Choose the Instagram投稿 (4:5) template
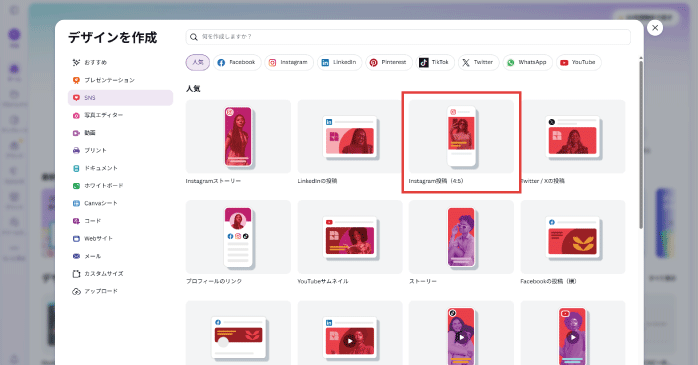The width and height of the screenshot is (698, 365). coord(461,142)
